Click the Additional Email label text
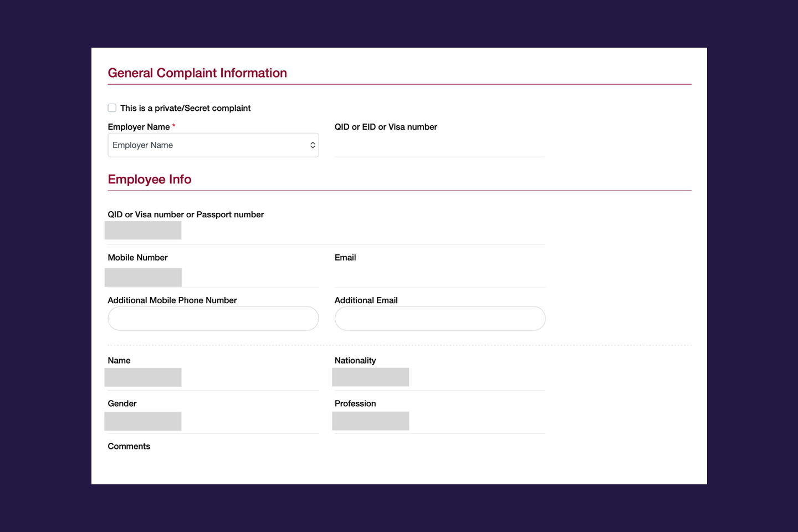Screen dimensions: 798x532 pyautogui.click(x=366, y=300)
